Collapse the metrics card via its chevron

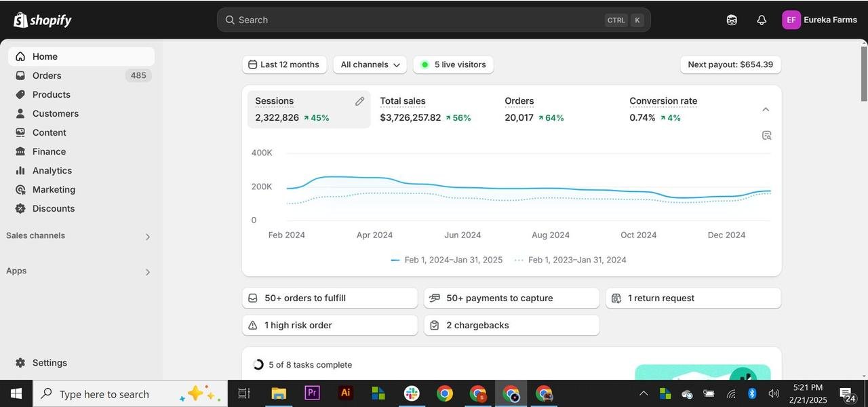coord(765,109)
